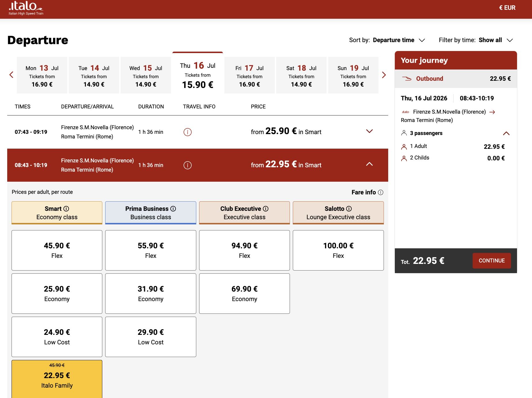Viewport: 532px width, 398px height.
Task: Select the Tue 14 Jul date tab
Action: pos(94,75)
